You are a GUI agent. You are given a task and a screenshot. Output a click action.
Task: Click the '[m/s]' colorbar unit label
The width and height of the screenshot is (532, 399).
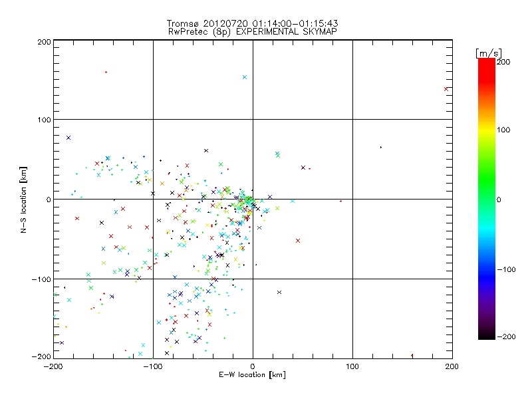pyautogui.click(x=488, y=53)
